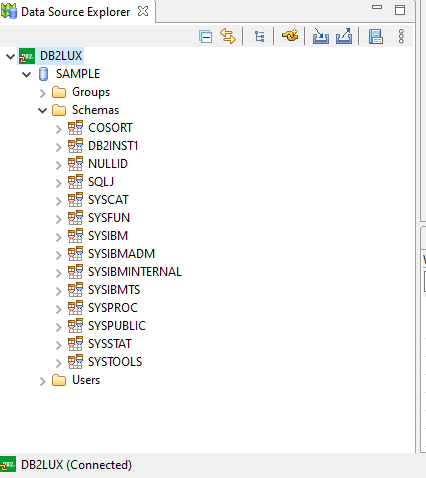Click the import profiles icon

coord(321,36)
